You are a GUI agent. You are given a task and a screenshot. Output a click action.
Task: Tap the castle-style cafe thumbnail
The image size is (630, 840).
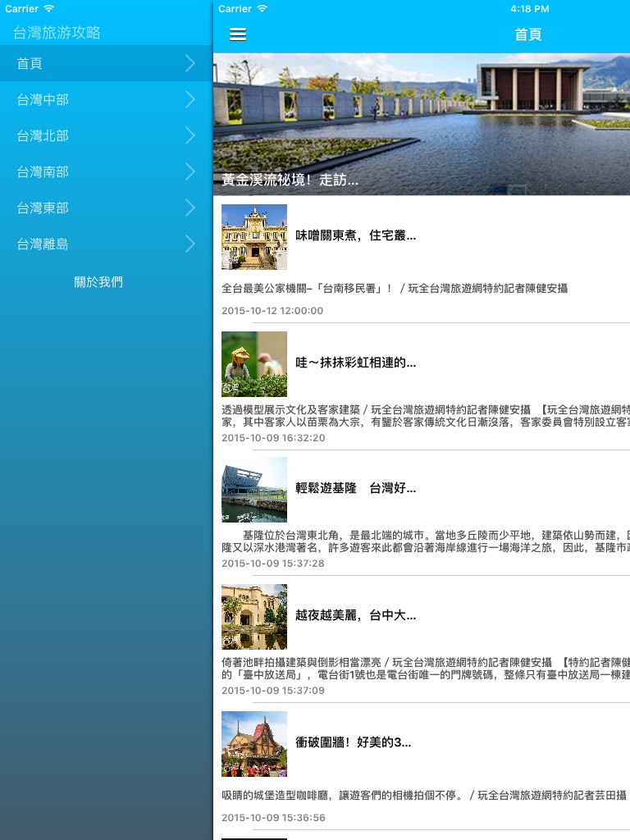pyautogui.click(x=254, y=744)
